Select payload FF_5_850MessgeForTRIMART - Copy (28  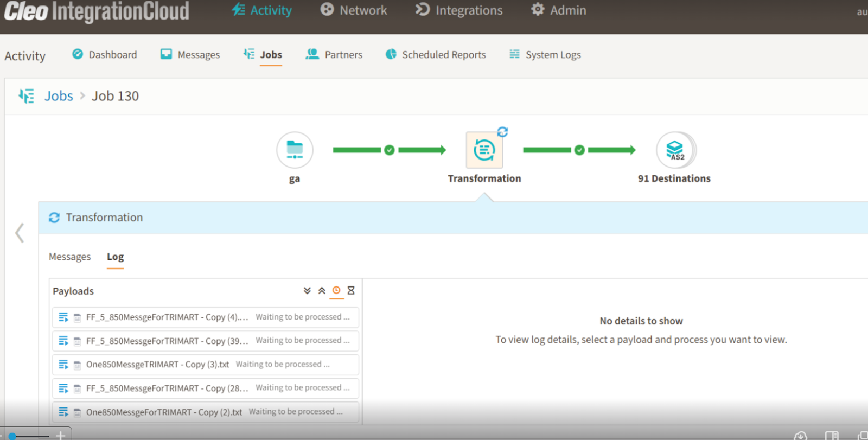click(x=206, y=388)
